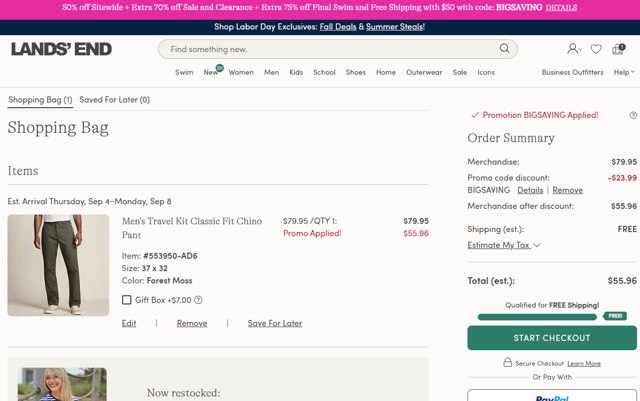Switch to Saved For Later tab
Viewport: 640px width, 401px height.
[x=114, y=100]
